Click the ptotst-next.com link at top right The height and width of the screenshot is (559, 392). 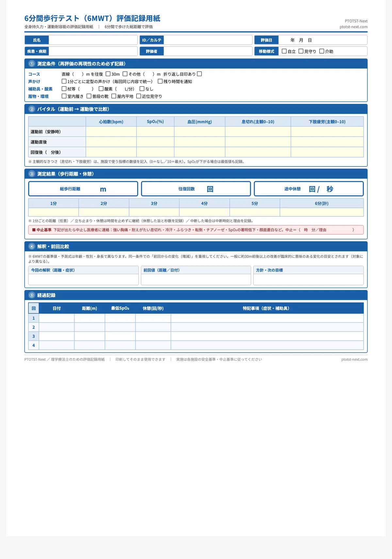[x=353, y=27]
